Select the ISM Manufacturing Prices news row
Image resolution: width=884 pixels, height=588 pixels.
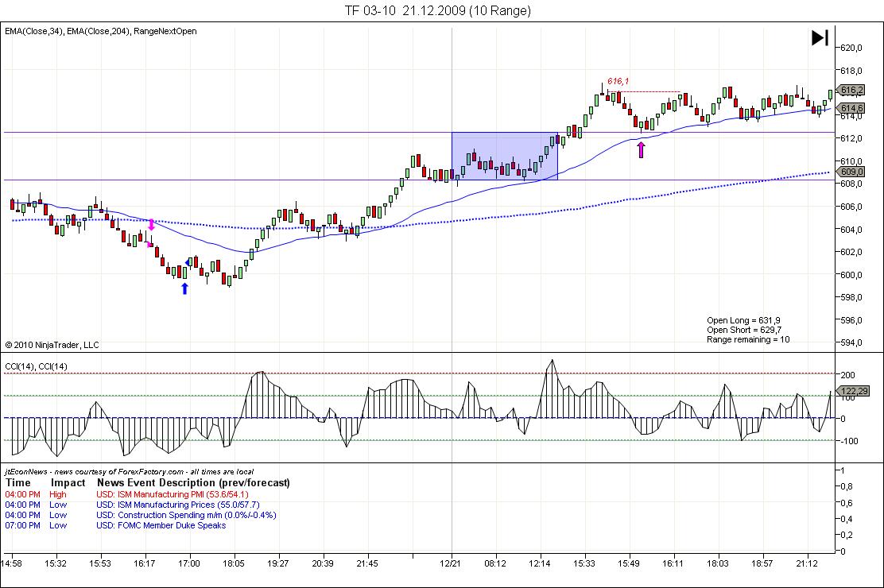[133, 505]
